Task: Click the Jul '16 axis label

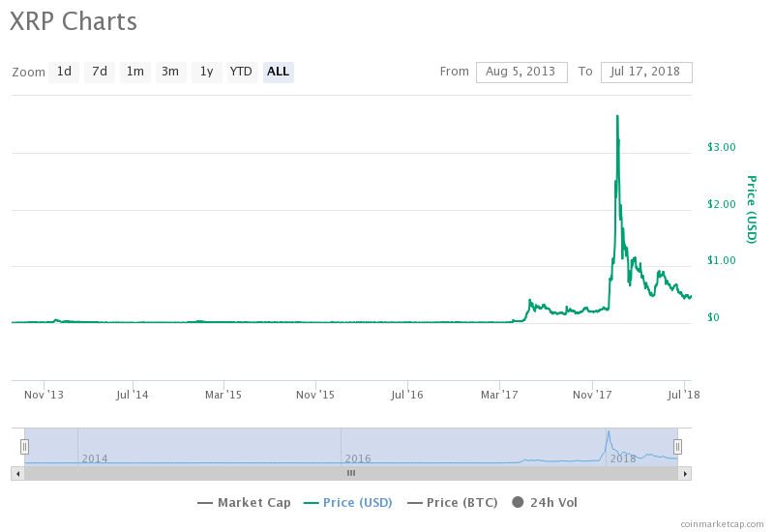Action: [x=406, y=395]
